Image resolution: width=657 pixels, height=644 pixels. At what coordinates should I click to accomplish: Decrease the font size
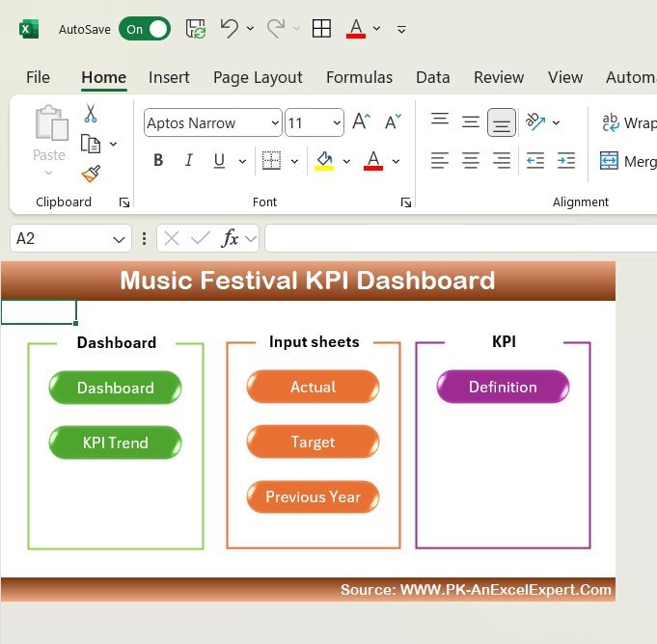click(x=393, y=121)
